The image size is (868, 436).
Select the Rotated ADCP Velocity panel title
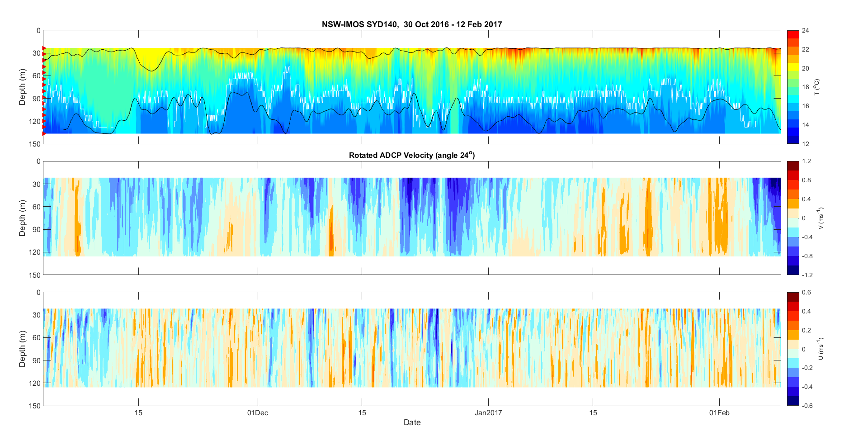pos(411,155)
